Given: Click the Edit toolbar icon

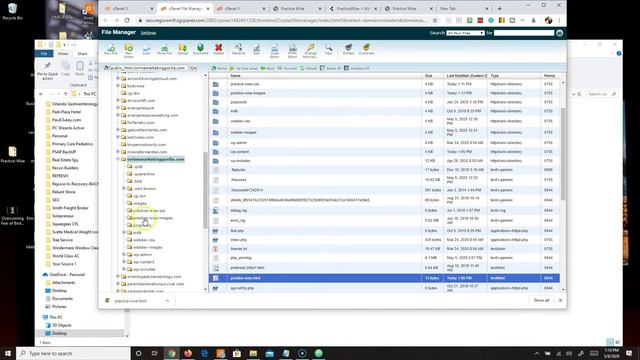Looking at the screenshot, I should [256, 49].
